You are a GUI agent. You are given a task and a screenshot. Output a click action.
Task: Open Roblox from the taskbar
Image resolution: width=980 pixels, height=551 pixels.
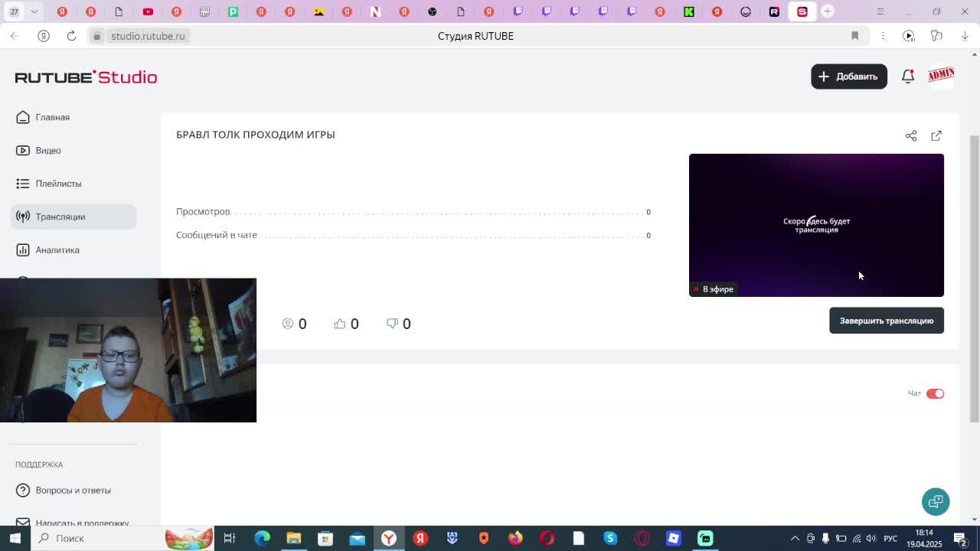coord(674,538)
